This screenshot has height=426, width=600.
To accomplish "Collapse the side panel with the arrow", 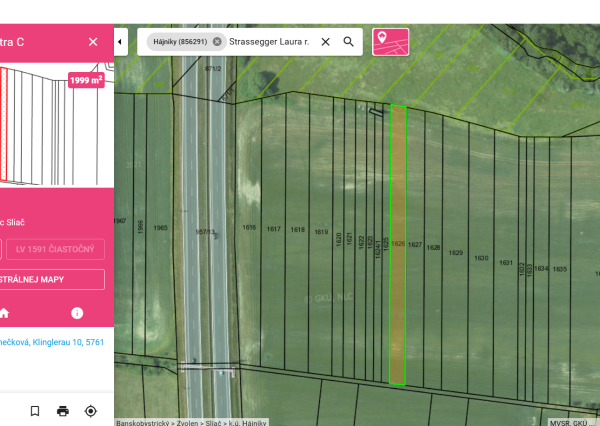I will click(120, 42).
